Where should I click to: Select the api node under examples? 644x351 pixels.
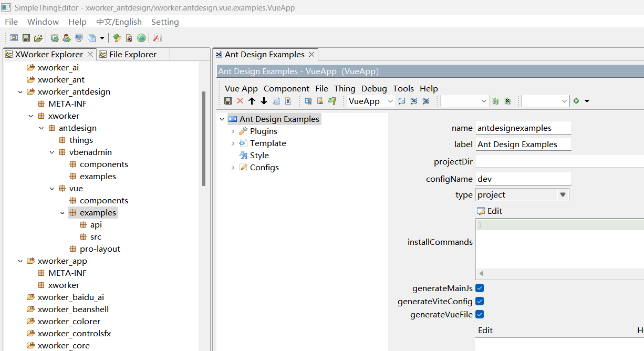tap(96, 225)
